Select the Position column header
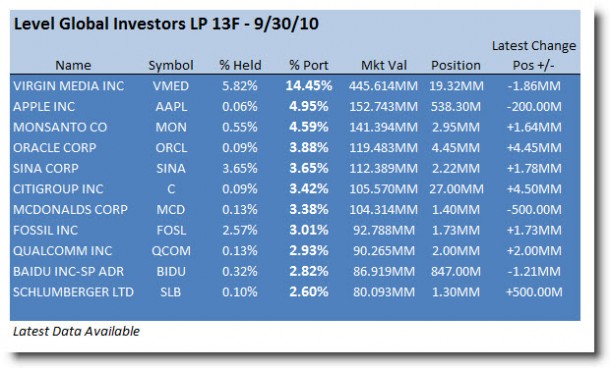 click(456, 65)
